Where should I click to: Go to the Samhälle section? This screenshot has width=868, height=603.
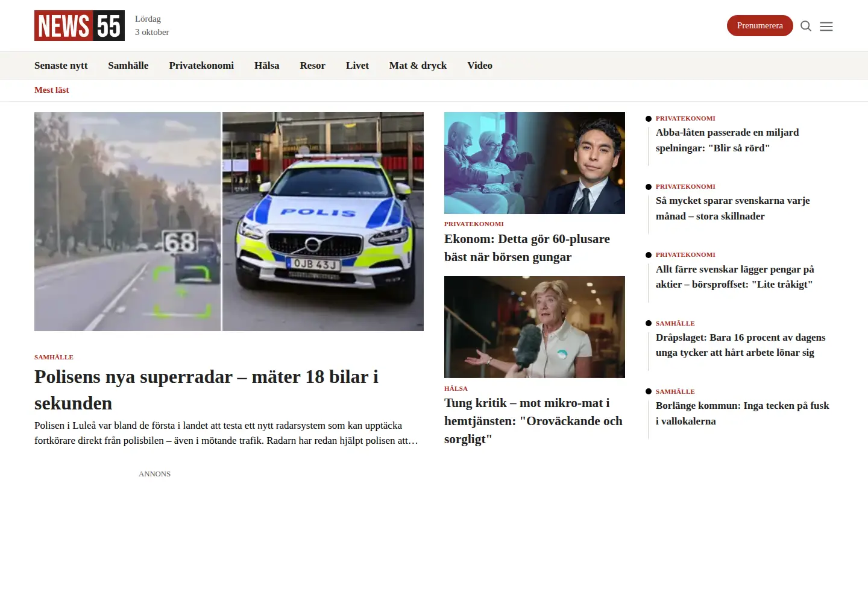[x=128, y=65]
